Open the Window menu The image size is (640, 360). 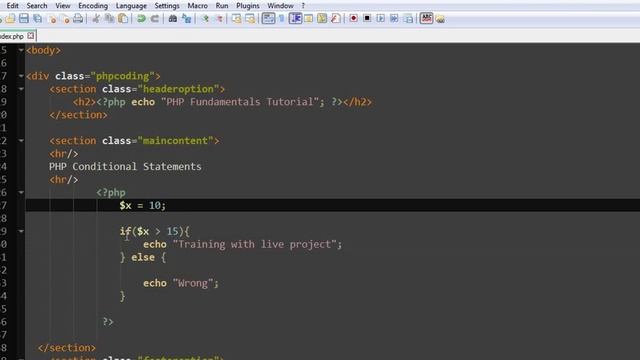click(280, 6)
